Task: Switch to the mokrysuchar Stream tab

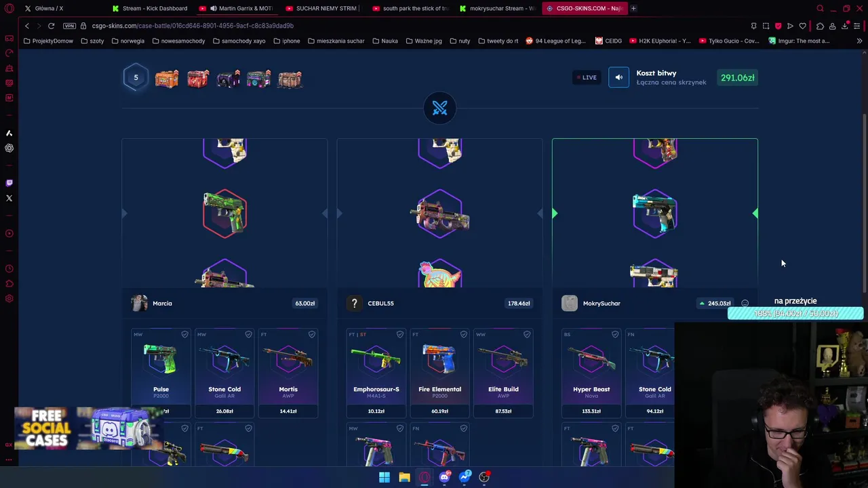Action: click(498, 8)
